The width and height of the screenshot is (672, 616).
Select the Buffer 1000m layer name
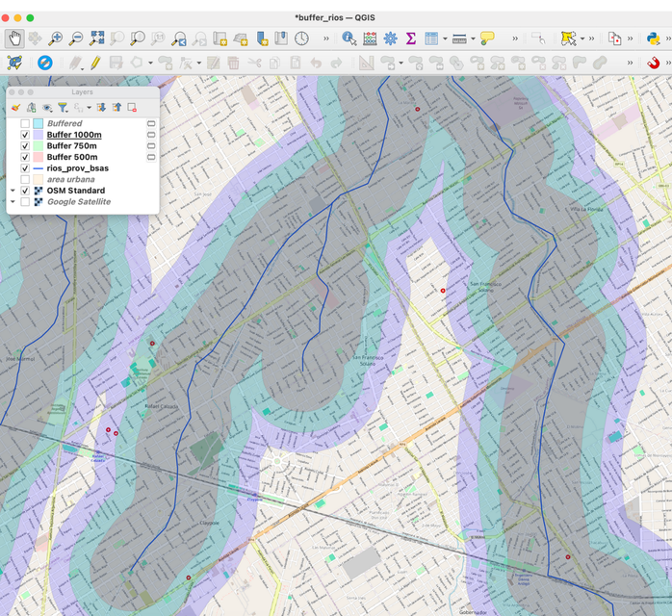click(74, 135)
